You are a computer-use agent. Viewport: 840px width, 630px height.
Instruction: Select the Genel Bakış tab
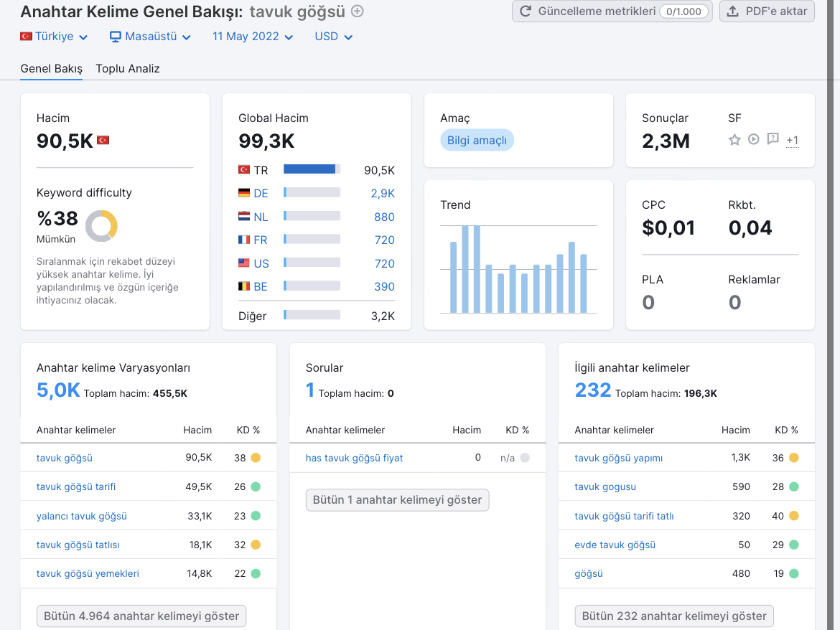click(x=52, y=68)
